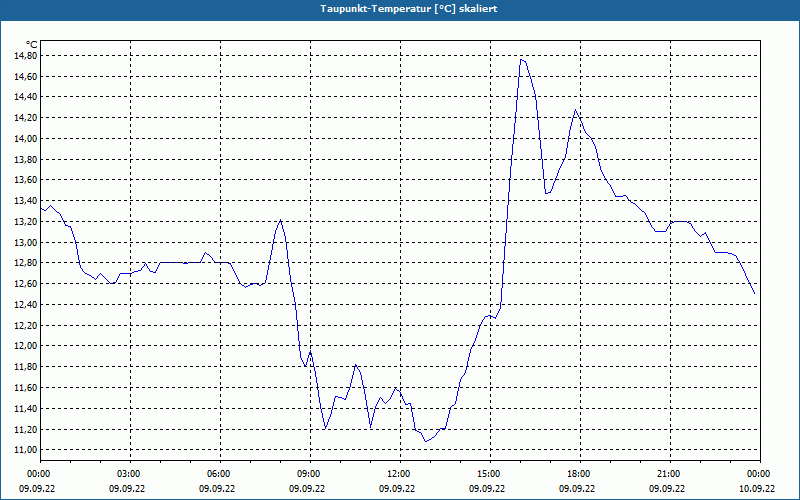
Task: Click the 18:00 time label
Action: [x=580, y=474]
